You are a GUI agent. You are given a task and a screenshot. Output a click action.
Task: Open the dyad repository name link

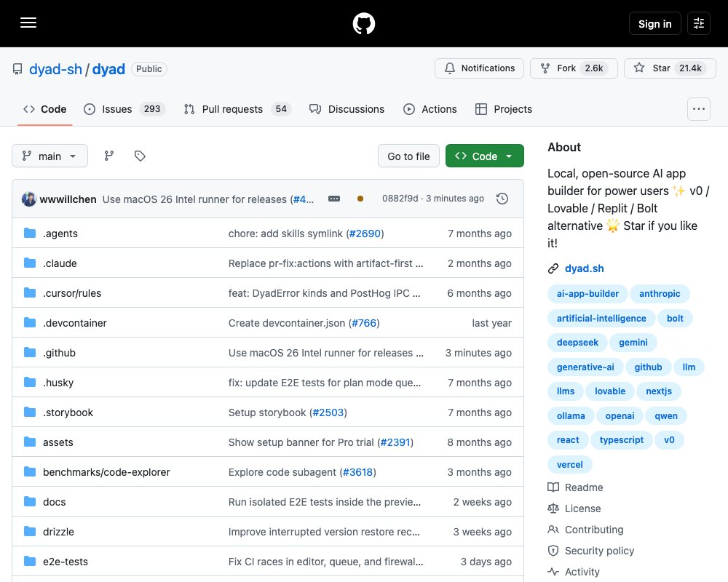point(108,69)
